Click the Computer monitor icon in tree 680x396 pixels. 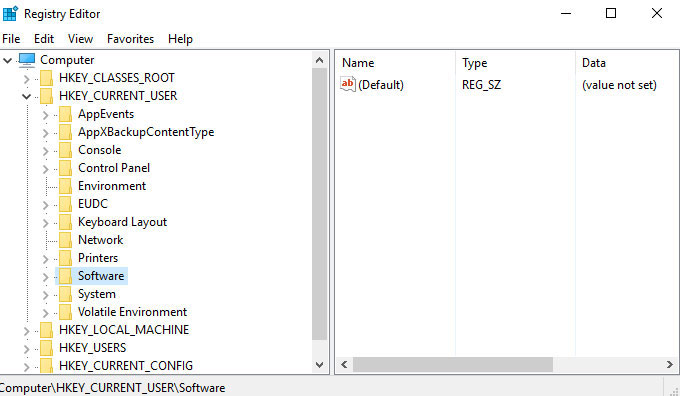point(27,60)
